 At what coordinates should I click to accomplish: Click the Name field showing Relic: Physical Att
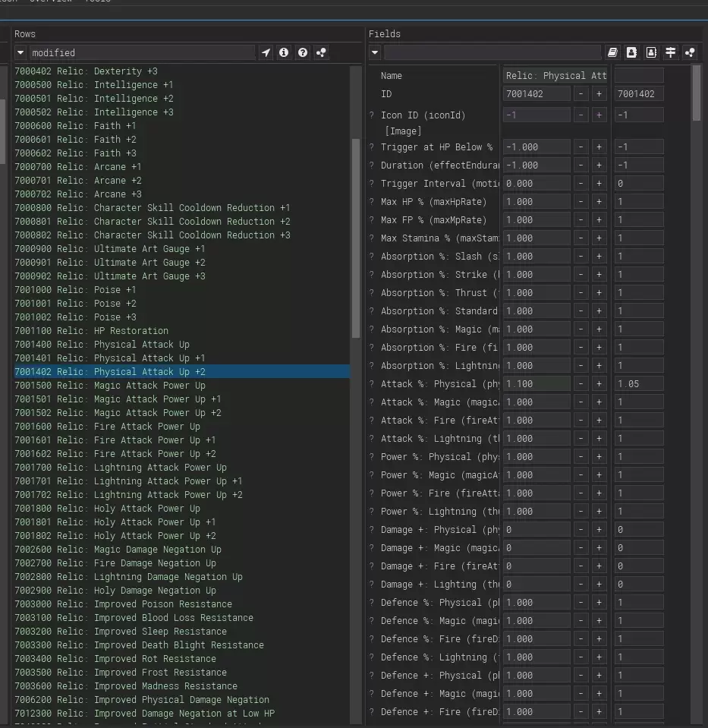click(555, 76)
